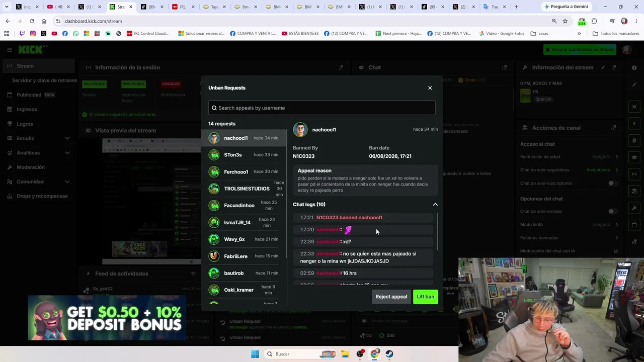
Task: Open Chat de solo-seguidores options chevron
Action: 617,170
